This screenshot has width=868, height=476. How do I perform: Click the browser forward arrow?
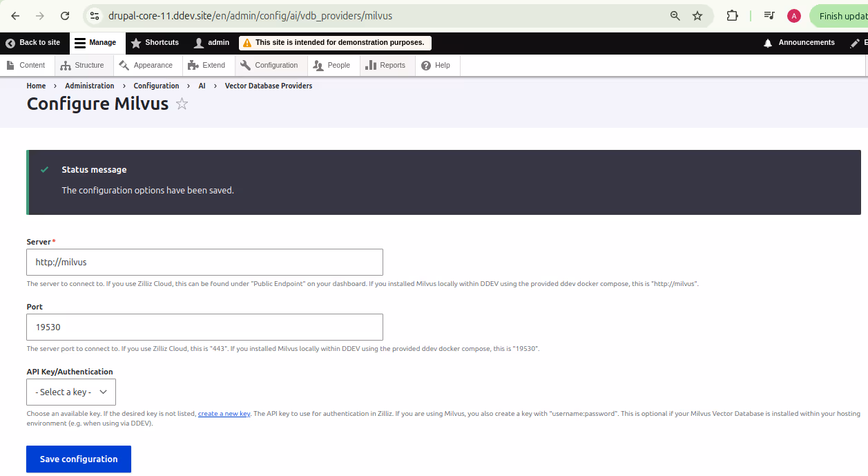pos(40,16)
